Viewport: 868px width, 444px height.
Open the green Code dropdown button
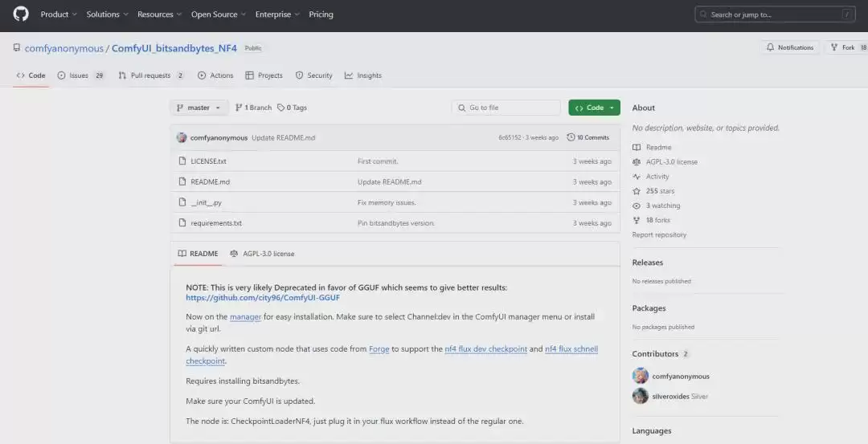click(594, 108)
